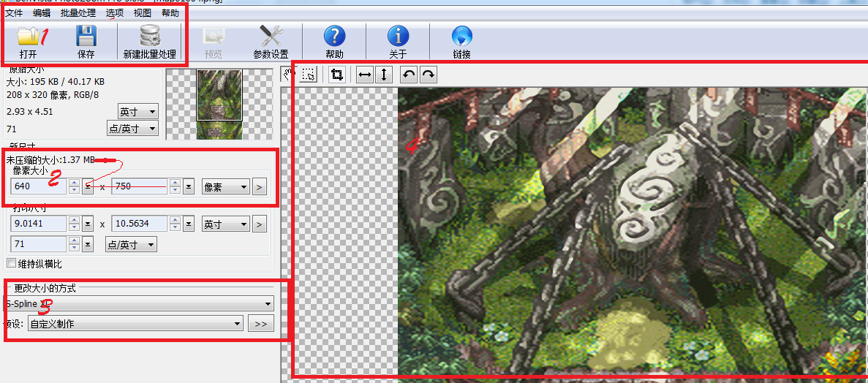
Task: Open 帮助 question mark icon
Action: point(334,37)
